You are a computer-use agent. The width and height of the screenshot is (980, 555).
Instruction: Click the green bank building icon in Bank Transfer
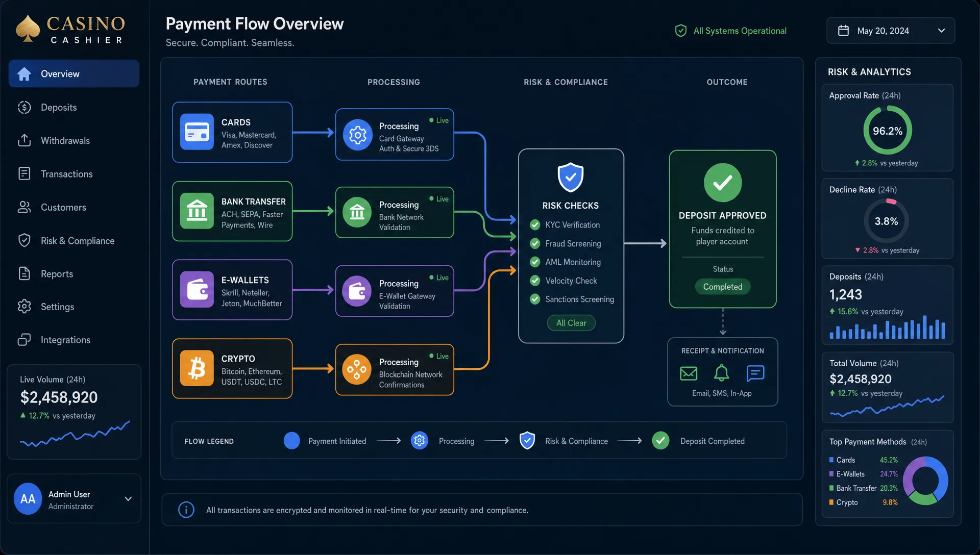click(197, 211)
